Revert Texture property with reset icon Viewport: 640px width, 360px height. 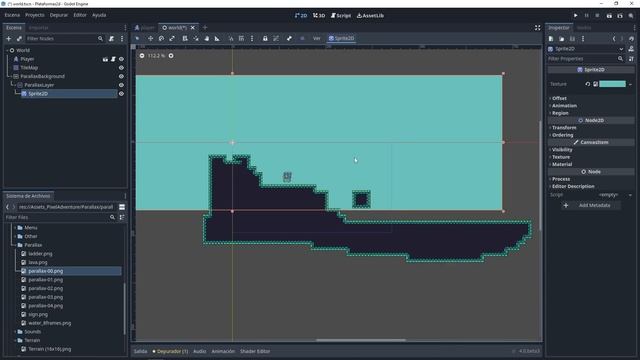coord(588,84)
